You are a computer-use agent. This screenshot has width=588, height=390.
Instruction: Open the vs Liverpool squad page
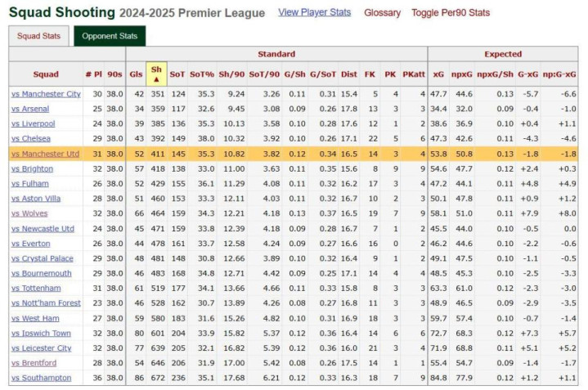(x=34, y=123)
